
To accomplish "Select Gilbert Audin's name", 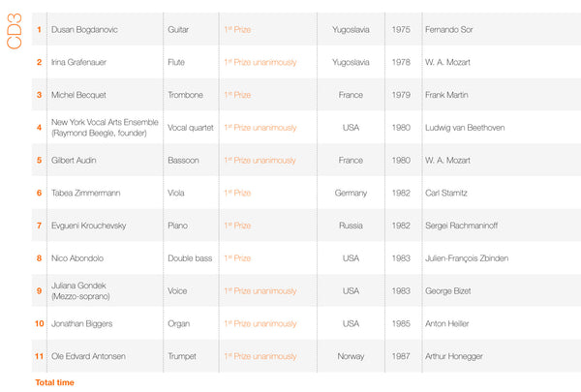I will coord(75,161).
